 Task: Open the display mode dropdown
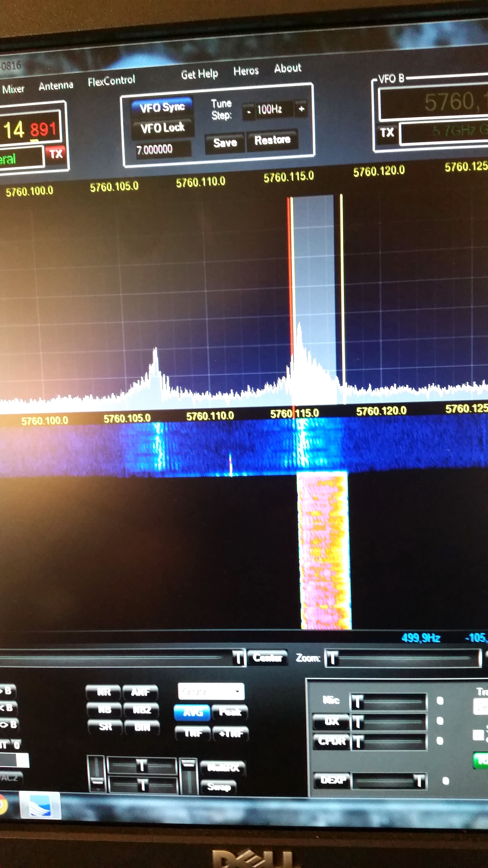coord(211,691)
